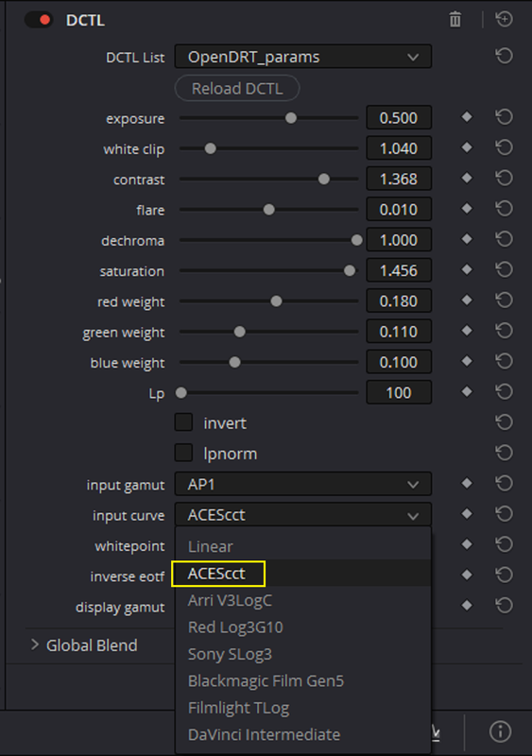Viewport: 532px width, 756px height.
Task: Reset the red weight parameter
Action: point(504,301)
